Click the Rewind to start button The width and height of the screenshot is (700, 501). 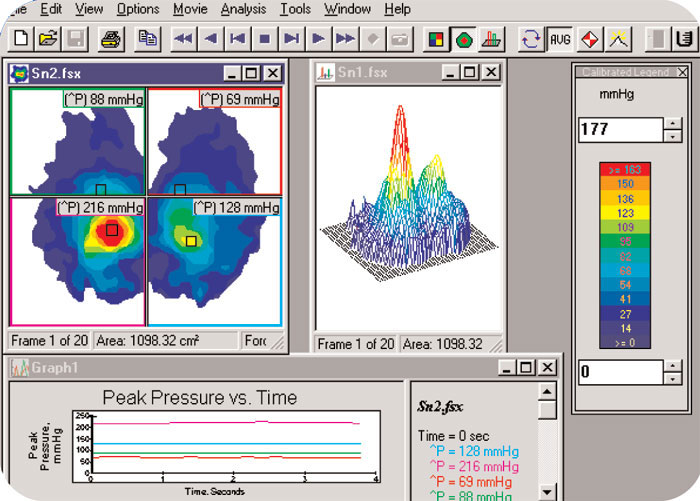click(x=182, y=39)
